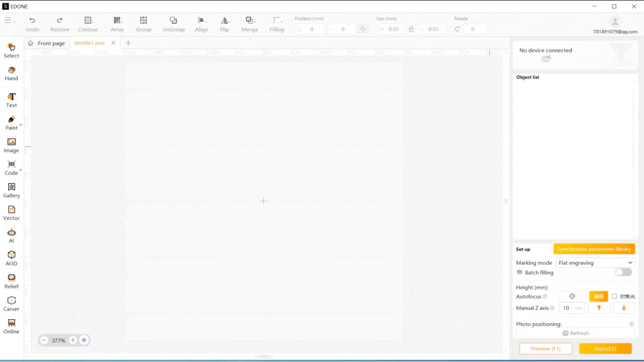Activate the Hand pan tool

pyautogui.click(x=11, y=73)
